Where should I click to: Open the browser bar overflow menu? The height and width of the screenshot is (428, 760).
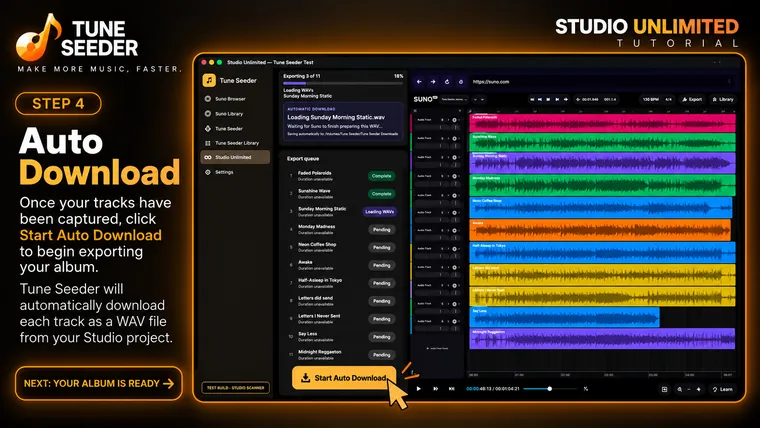pyautogui.click(x=729, y=81)
